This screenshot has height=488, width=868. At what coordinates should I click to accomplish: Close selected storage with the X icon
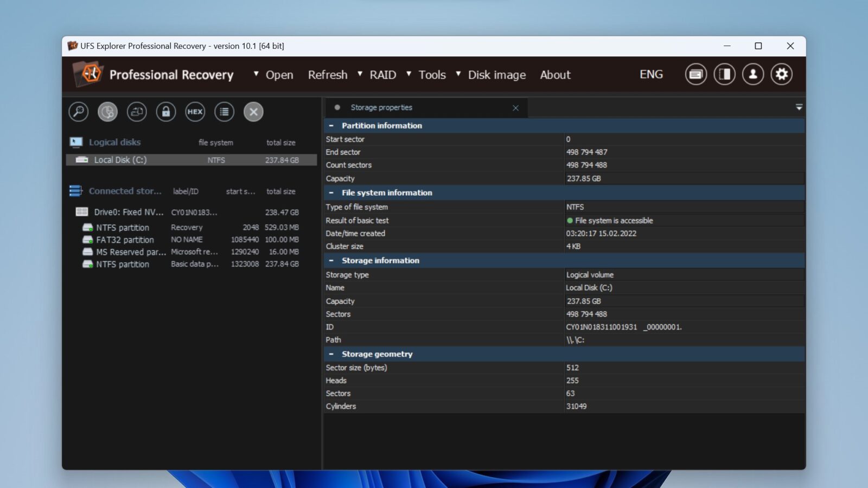pos(253,112)
